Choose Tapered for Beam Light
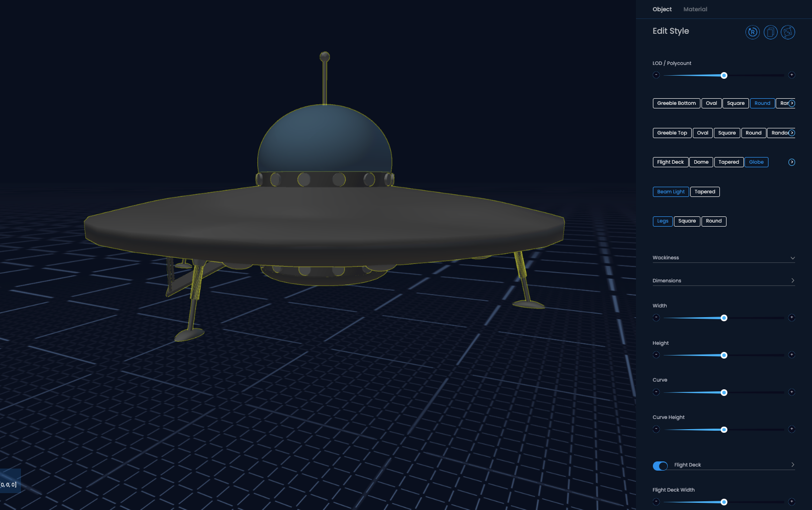This screenshot has width=812, height=510. pyautogui.click(x=705, y=192)
